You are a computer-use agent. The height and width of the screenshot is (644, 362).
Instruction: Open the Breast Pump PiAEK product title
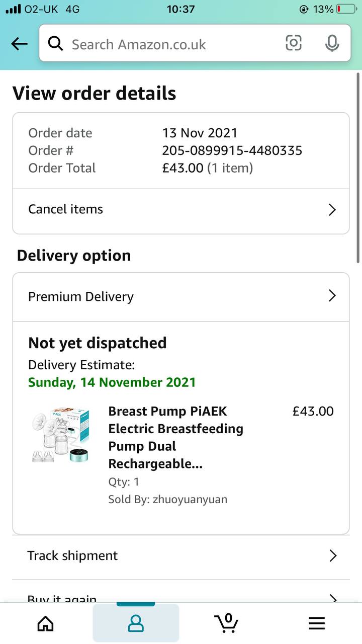(x=176, y=438)
